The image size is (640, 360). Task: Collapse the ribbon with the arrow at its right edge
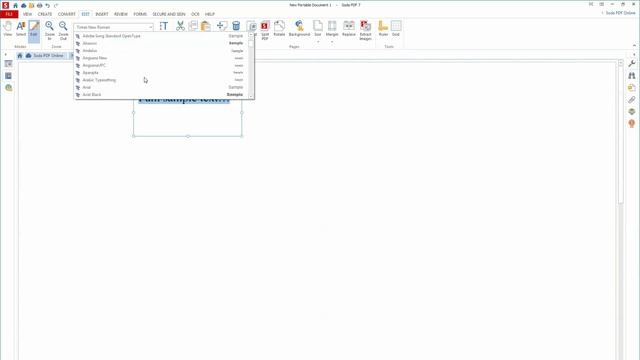[634, 45]
